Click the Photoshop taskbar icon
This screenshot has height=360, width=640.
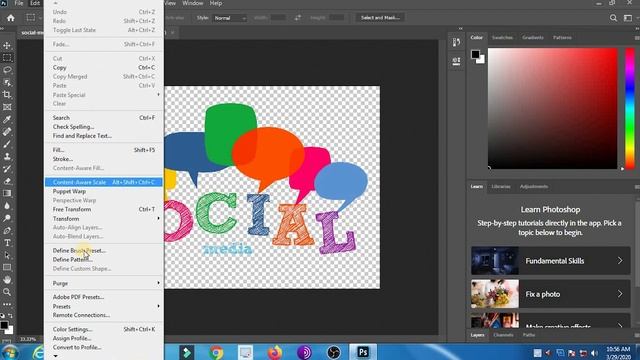[363, 352]
